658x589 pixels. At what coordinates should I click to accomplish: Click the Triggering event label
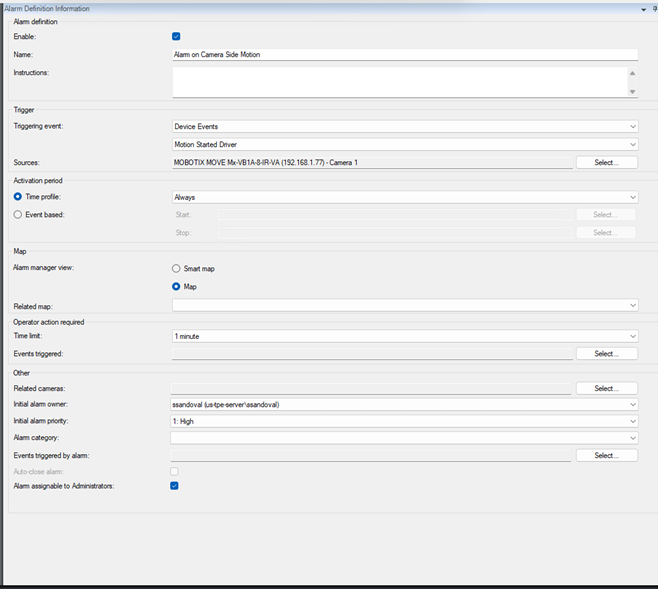[38, 126]
